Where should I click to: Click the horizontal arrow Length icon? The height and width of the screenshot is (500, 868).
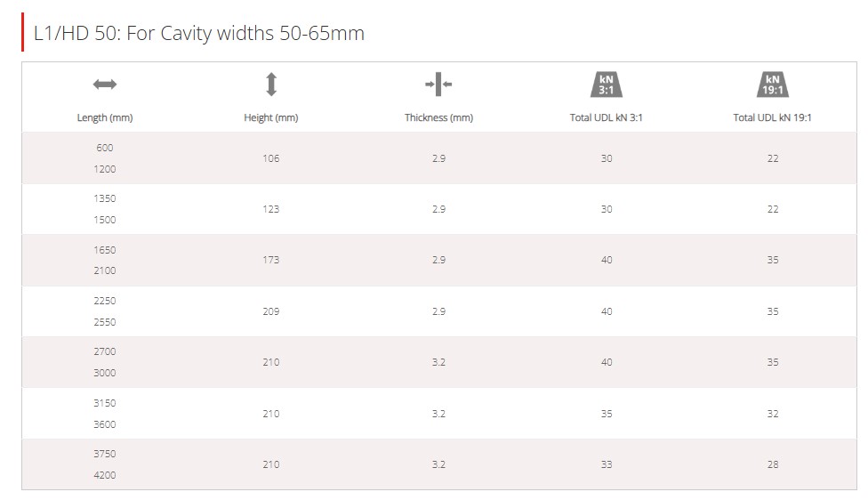(x=105, y=85)
